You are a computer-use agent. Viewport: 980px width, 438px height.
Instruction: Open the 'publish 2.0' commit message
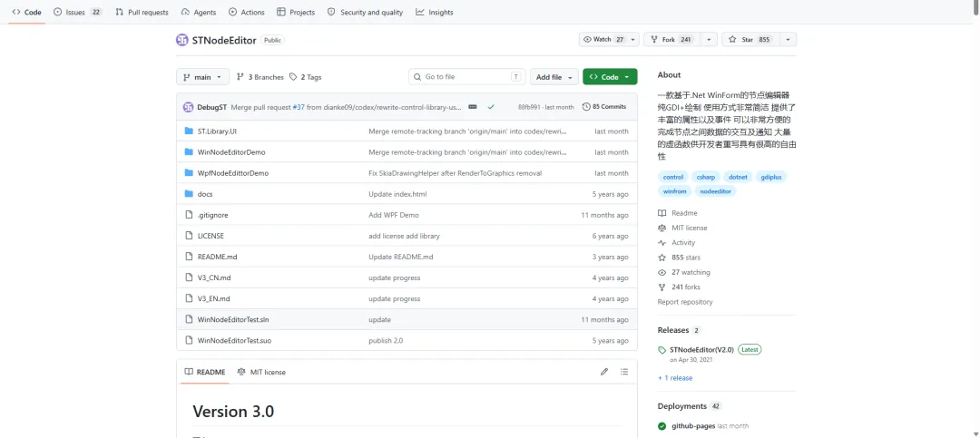(386, 341)
